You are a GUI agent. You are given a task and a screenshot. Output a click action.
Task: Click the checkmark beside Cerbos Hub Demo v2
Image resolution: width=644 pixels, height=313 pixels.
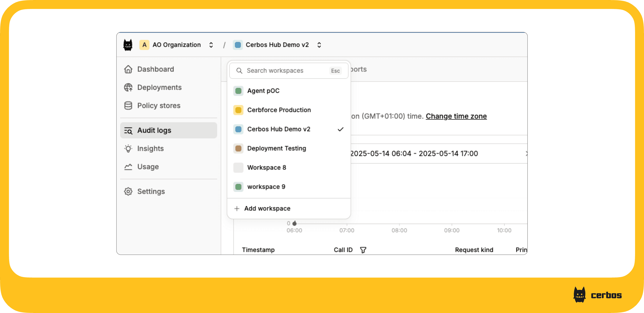pyautogui.click(x=341, y=129)
